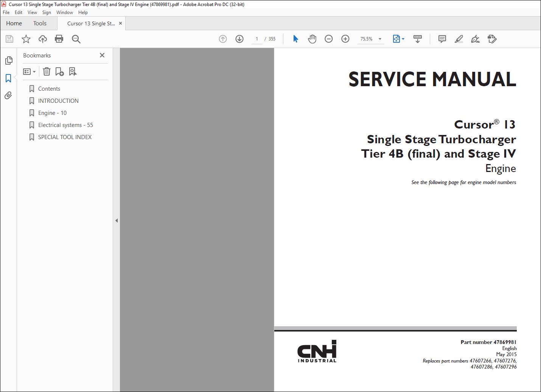Open Electrical systems - 55 bookmark
This screenshot has width=541, height=392.
(x=65, y=125)
